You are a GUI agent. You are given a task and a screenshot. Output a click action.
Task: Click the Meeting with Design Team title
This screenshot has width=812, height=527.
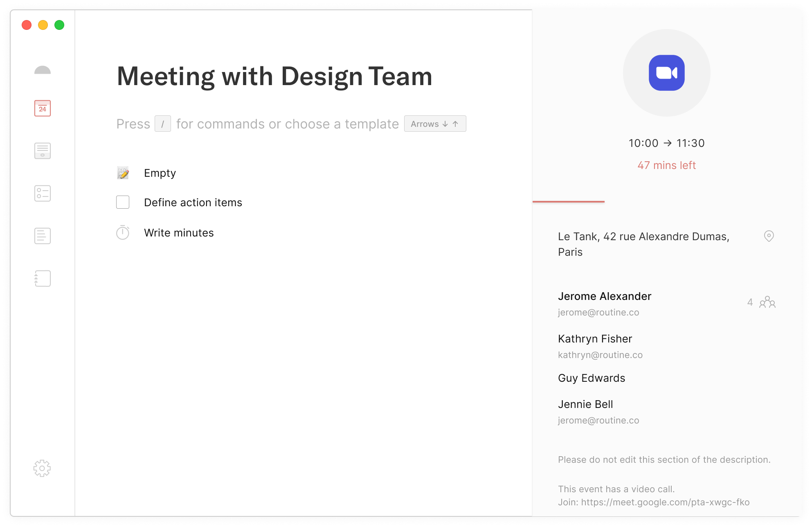click(x=274, y=77)
